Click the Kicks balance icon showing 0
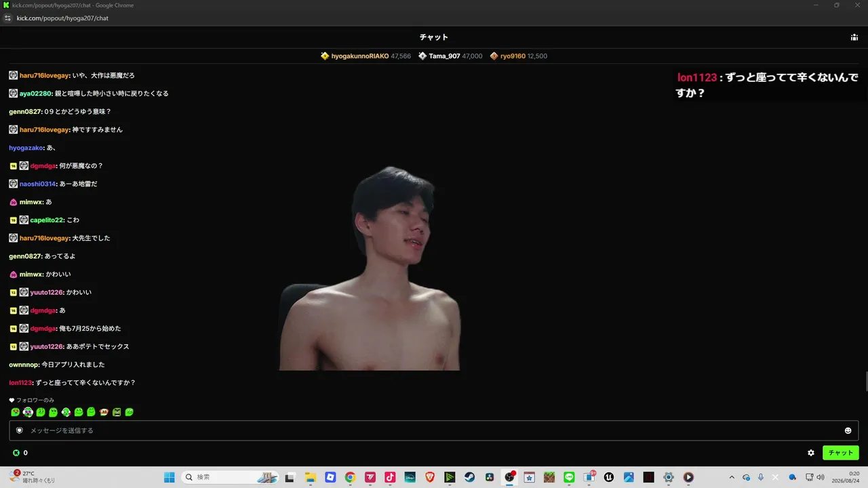868x488 pixels. click(16, 453)
